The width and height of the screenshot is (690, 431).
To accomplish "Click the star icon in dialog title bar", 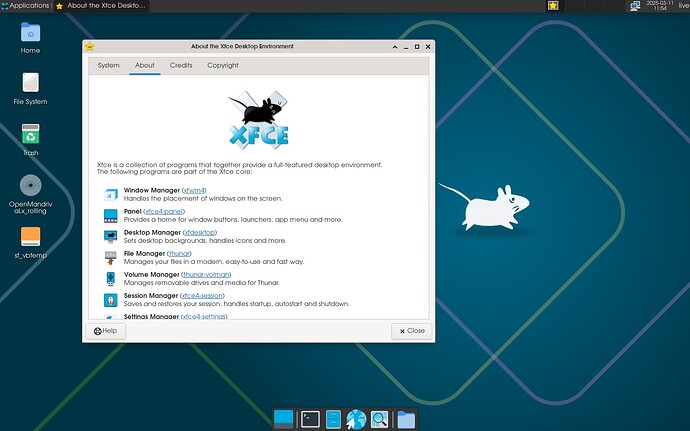I will click(x=90, y=46).
